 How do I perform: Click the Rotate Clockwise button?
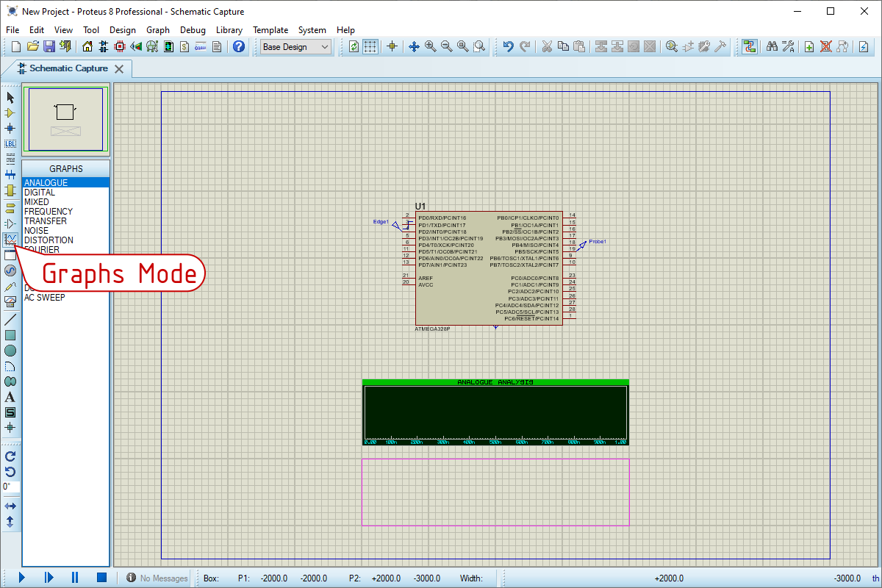[x=10, y=456]
